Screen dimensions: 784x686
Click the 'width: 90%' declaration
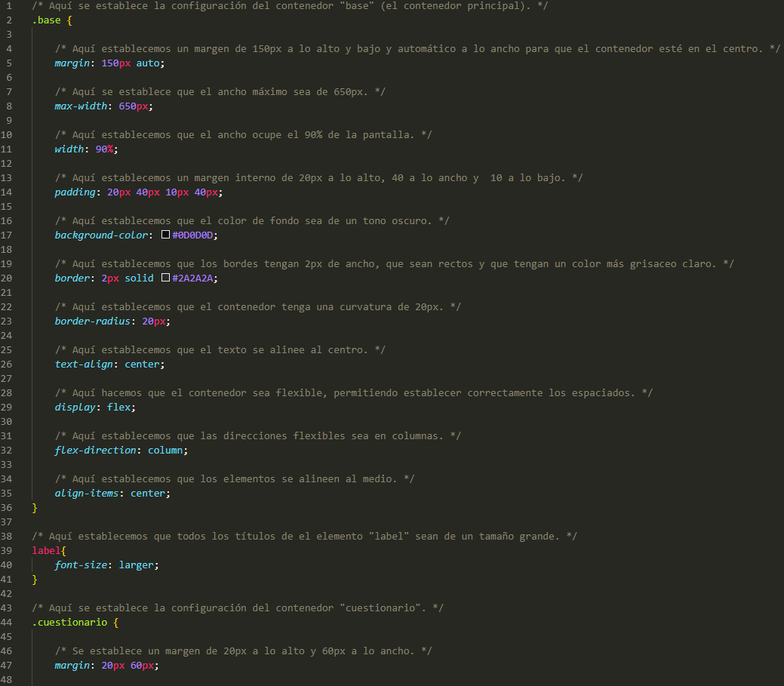[x=87, y=149]
